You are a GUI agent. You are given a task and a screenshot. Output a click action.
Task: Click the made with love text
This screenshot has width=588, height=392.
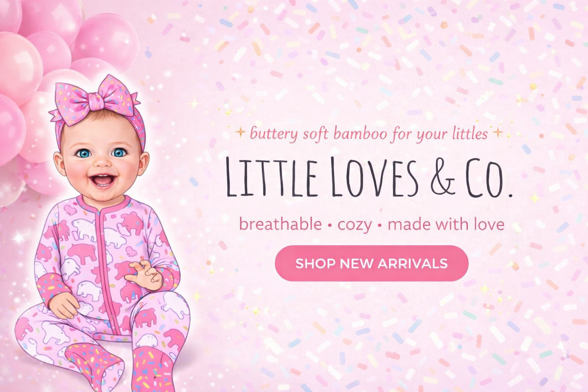(x=446, y=224)
